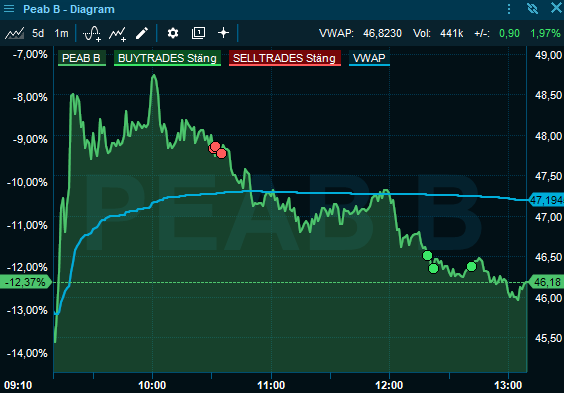Close the Peab B diagram window
Screen dimensions: 564x393
(556, 8)
